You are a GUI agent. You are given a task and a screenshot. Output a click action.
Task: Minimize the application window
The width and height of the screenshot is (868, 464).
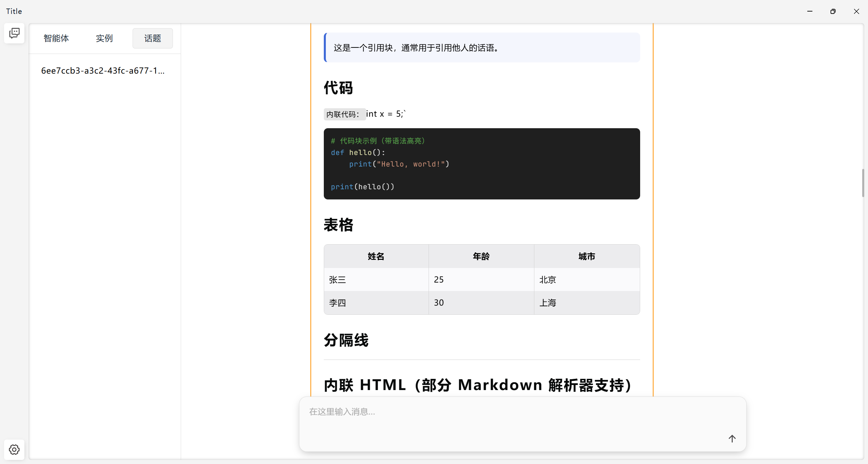(810, 11)
